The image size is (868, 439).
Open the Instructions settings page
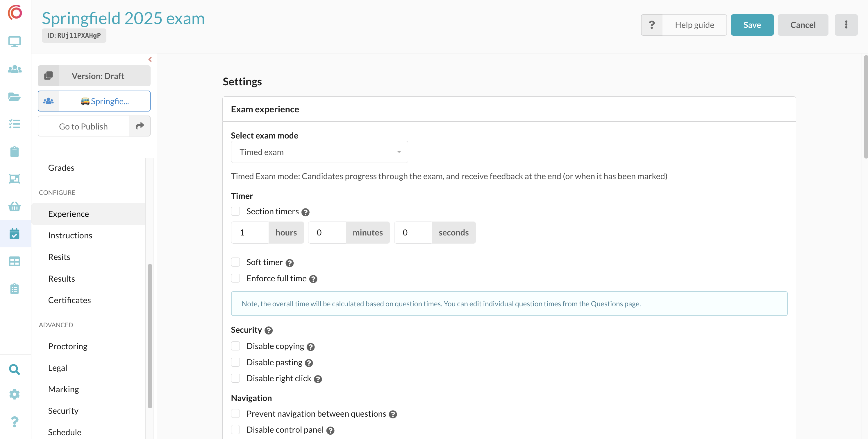70,235
